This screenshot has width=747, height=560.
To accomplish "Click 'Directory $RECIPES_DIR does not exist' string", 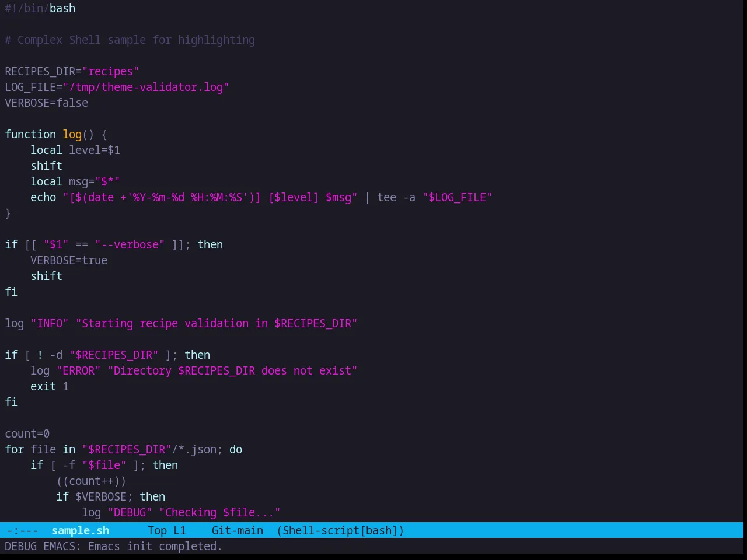I will [233, 370].
